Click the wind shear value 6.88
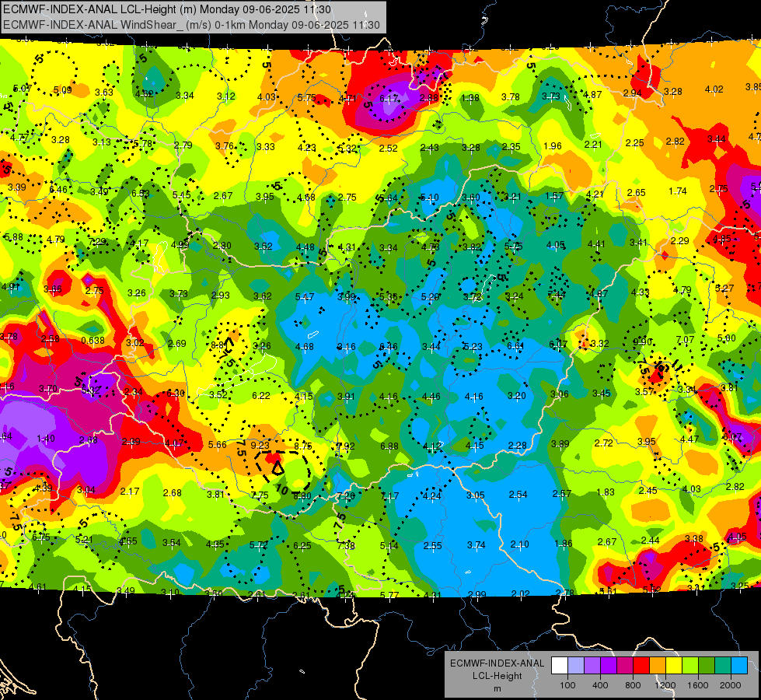The width and height of the screenshot is (761, 700). point(389,446)
